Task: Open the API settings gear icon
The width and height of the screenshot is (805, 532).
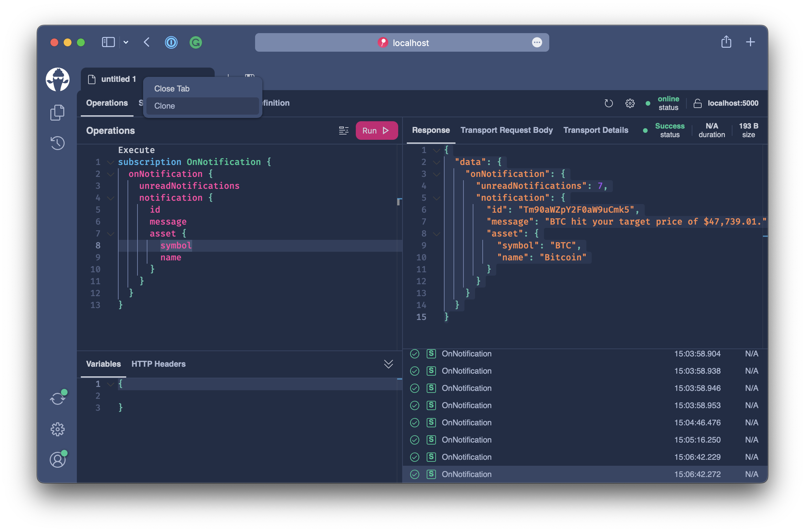Action: point(629,103)
